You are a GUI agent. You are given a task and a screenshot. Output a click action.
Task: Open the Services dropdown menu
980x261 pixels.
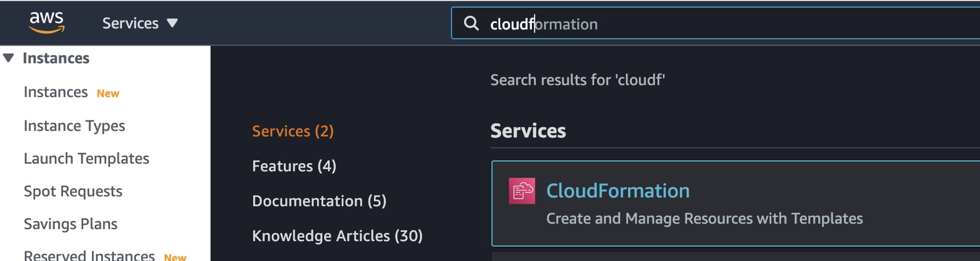click(x=130, y=23)
